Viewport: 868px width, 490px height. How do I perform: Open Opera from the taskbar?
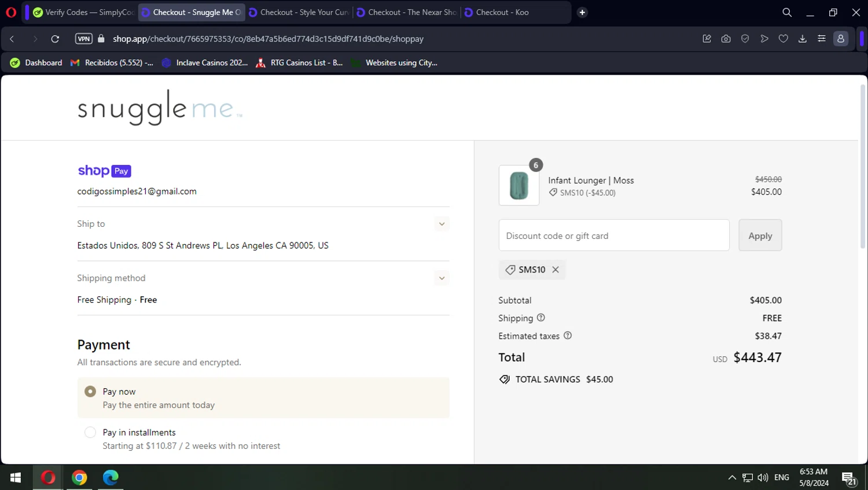(48, 477)
